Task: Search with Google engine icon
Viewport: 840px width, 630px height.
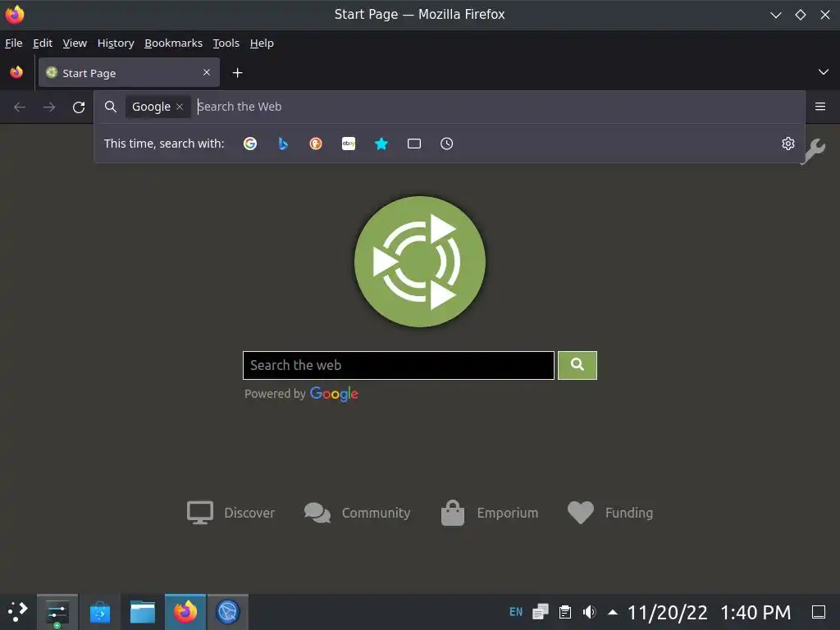Action: click(x=249, y=144)
